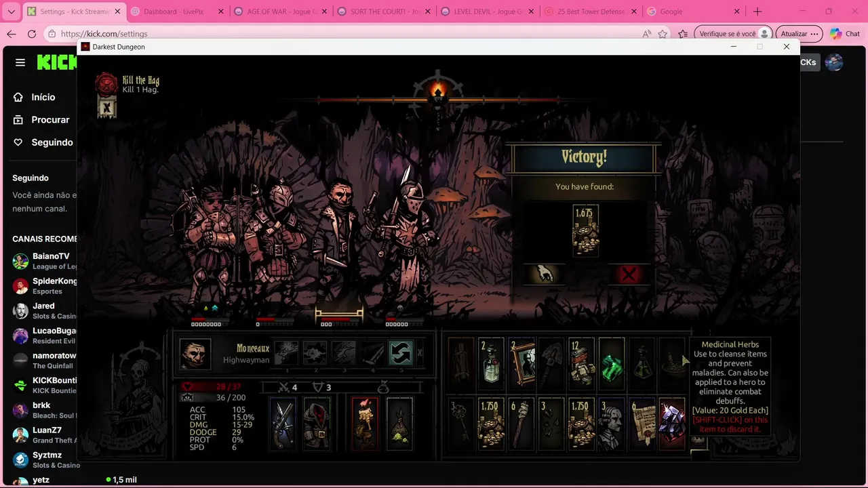Select the dark shards stack of 3

(x=551, y=424)
